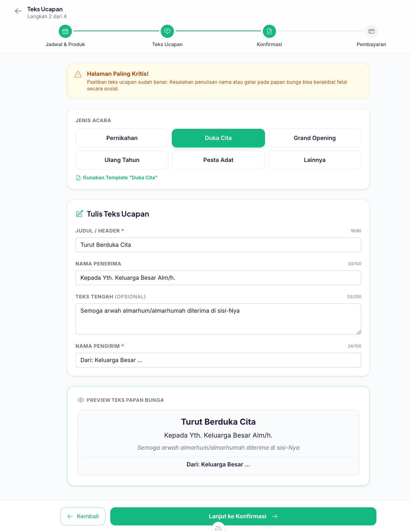
Task: Choose the Pesta Adat option
Action: click(x=218, y=160)
